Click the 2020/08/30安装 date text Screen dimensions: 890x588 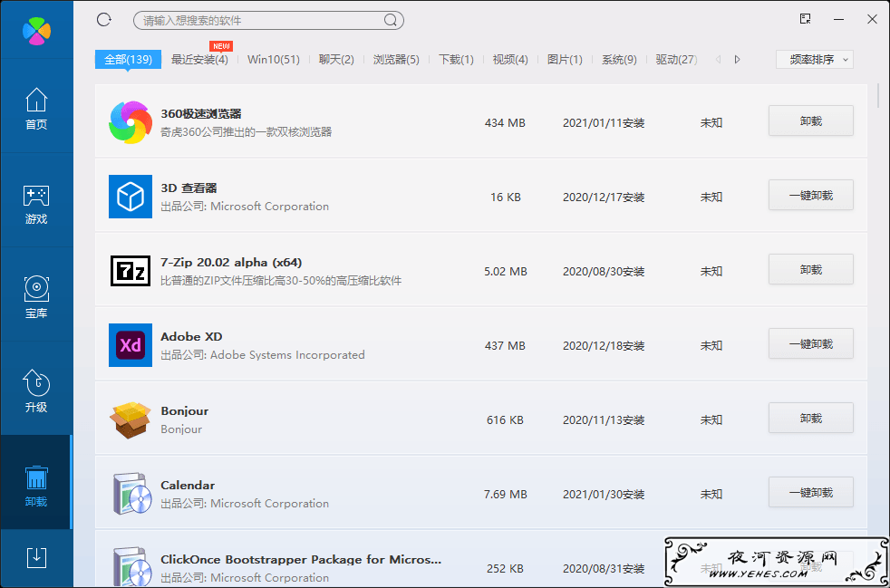pos(604,271)
